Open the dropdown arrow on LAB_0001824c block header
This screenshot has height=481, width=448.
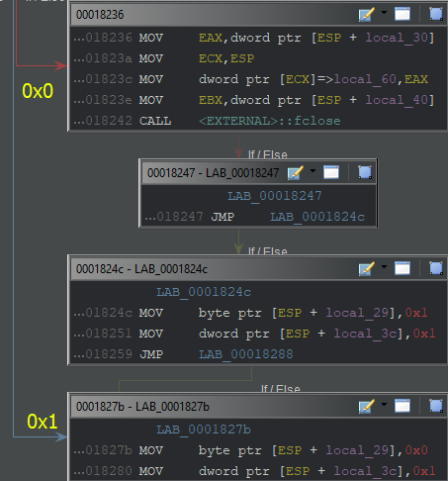pos(384,267)
